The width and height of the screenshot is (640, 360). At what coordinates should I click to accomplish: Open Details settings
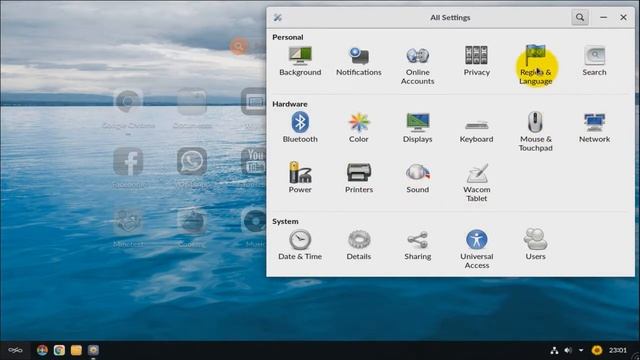tap(359, 245)
